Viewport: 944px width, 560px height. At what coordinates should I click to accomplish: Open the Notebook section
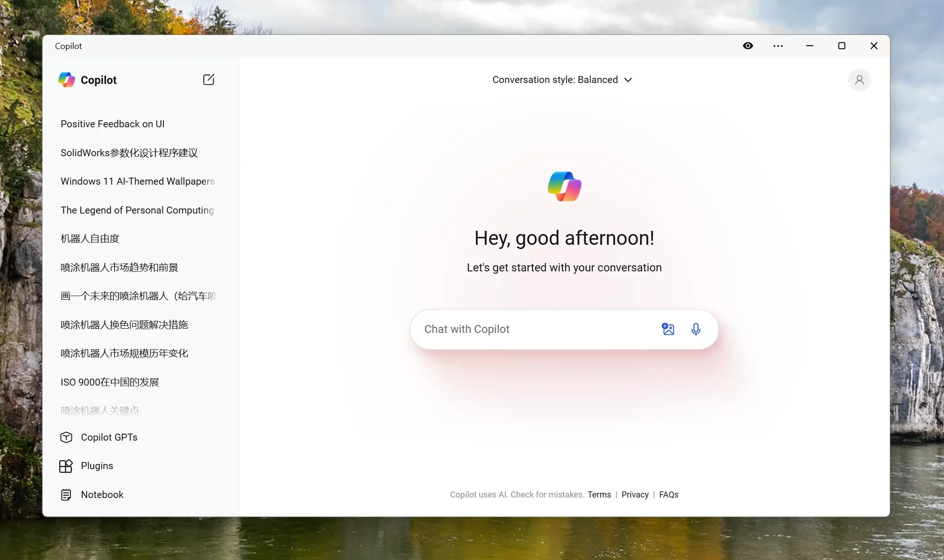pos(102,495)
